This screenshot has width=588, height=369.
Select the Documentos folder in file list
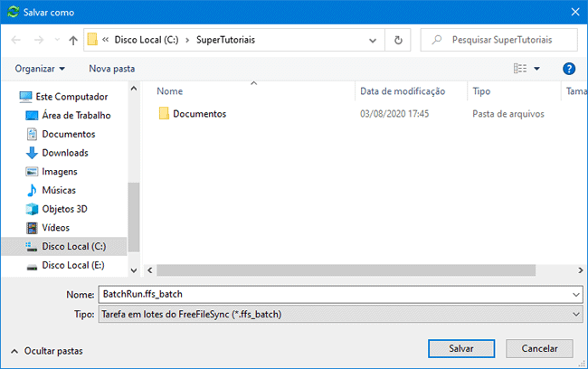point(199,114)
